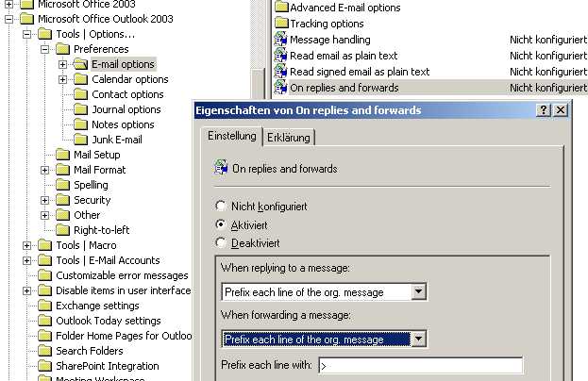
Task: Expand the Calendar options tree node
Action: (62, 79)
